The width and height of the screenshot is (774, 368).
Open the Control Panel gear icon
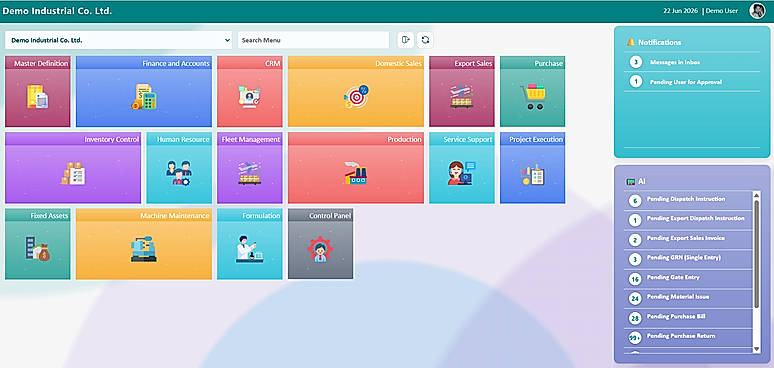(320, 249)
